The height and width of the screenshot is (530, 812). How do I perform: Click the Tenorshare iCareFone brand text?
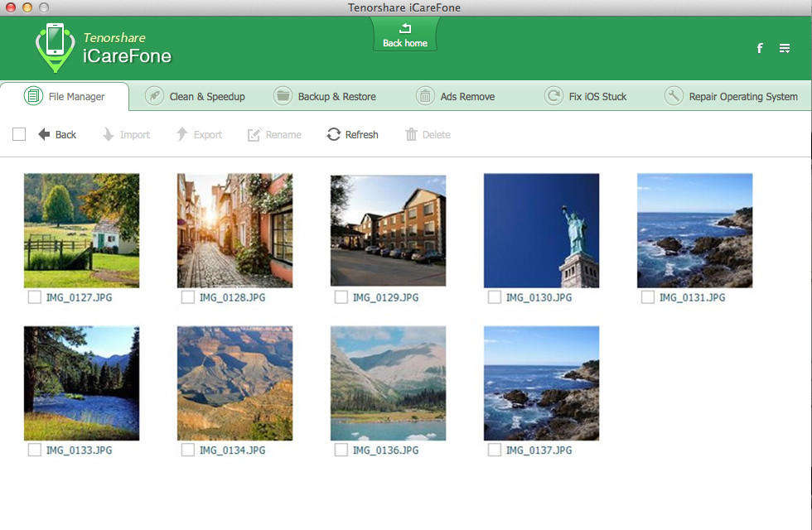pos(127,48)
